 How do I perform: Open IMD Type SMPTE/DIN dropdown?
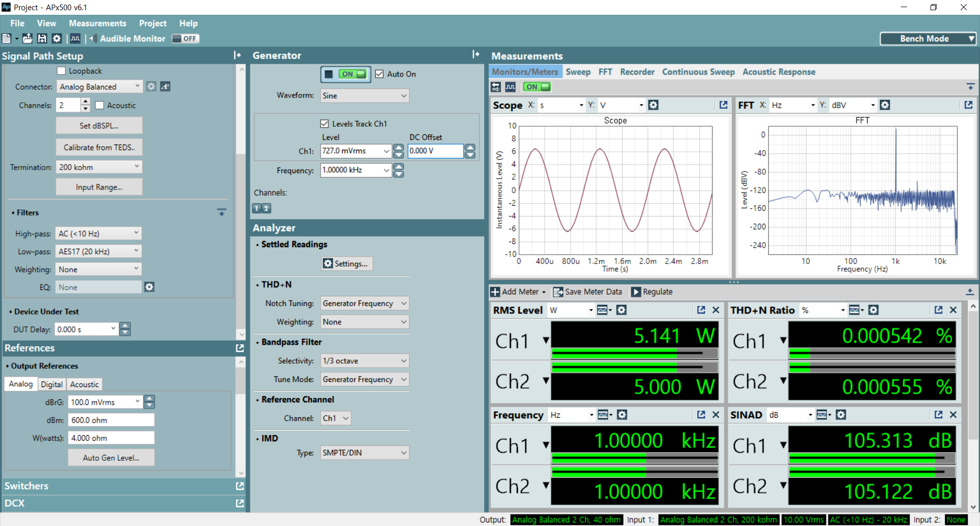tap(365, 452)
